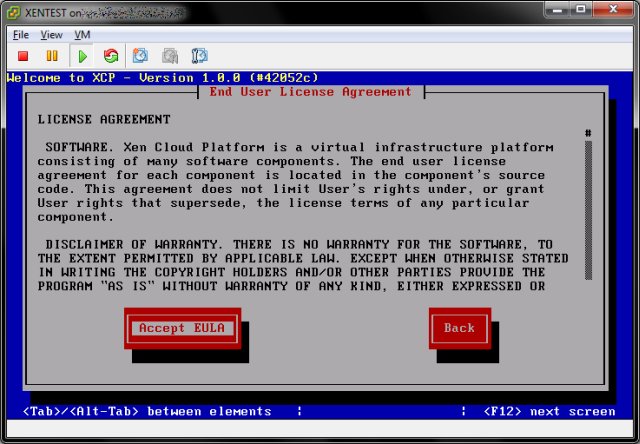The height and width of the screenshot is (444, 640).
Task: Maximize the XENTEST console window
Action: pyautogui.click(x=581, y=9)
